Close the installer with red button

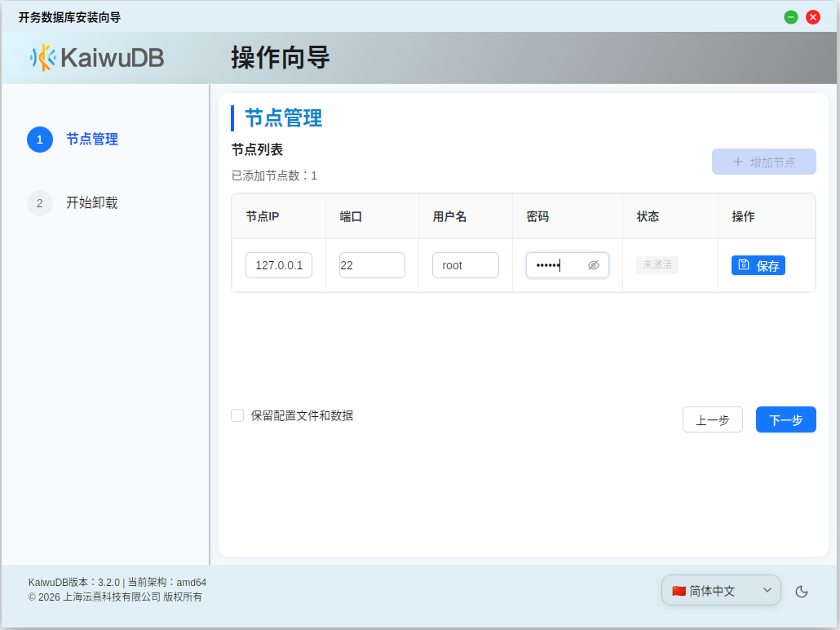[x=812, y=17]
